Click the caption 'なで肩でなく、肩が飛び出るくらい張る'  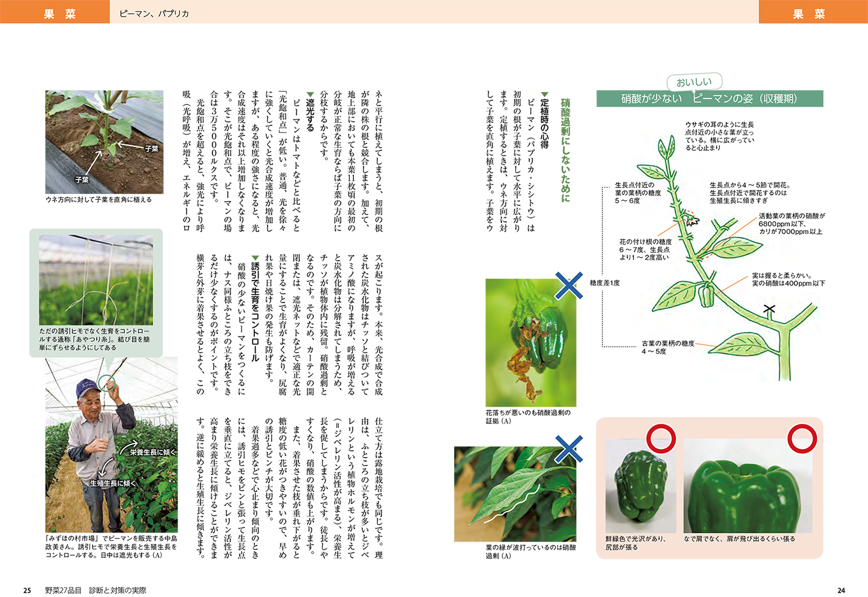(739, 538)
